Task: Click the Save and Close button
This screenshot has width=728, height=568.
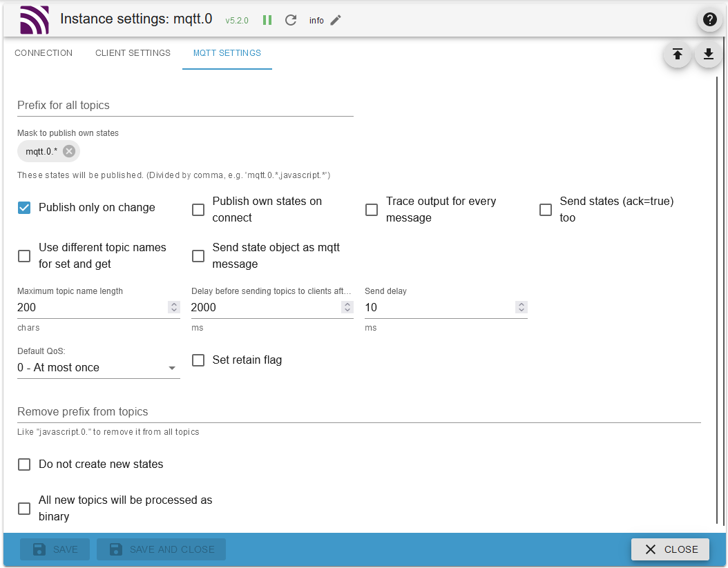Action: click(161, 549)
